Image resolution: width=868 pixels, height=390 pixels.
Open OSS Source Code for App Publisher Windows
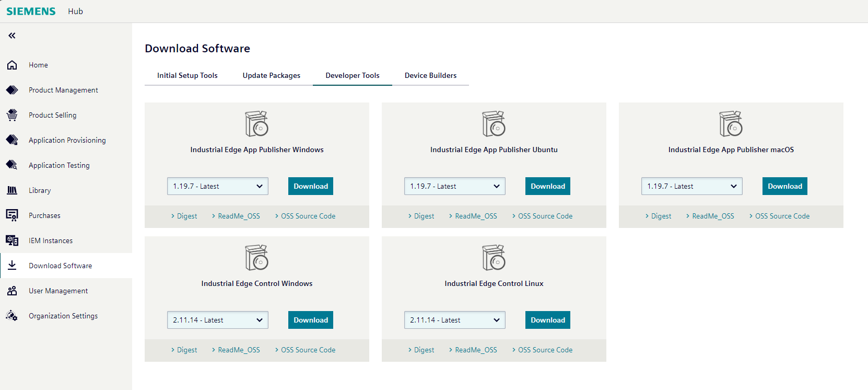pyautogui.click(x=306, y=216)
